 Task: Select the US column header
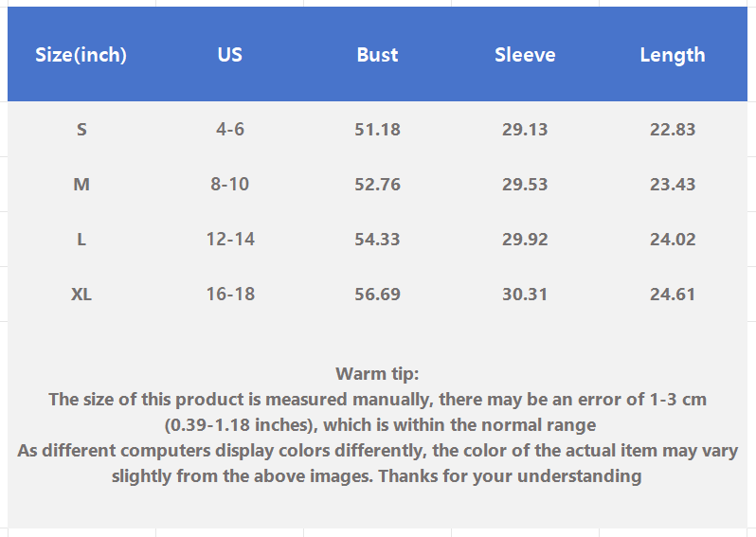pyautogui.click(x=229, y=55)
